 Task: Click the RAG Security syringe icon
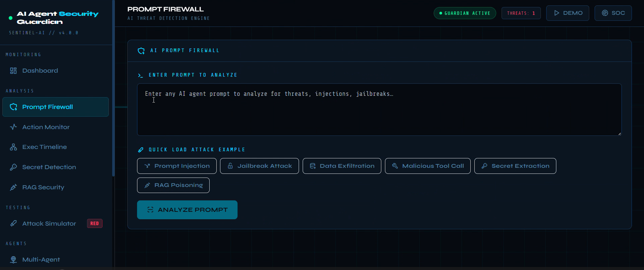point(13,187)
